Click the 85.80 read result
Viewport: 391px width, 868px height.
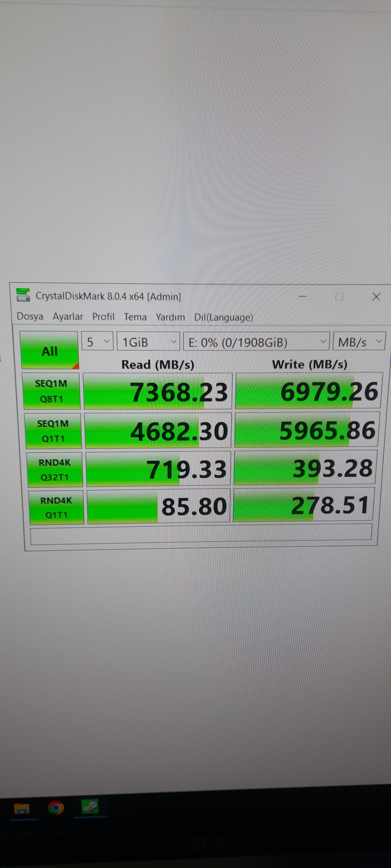point(159,506)
